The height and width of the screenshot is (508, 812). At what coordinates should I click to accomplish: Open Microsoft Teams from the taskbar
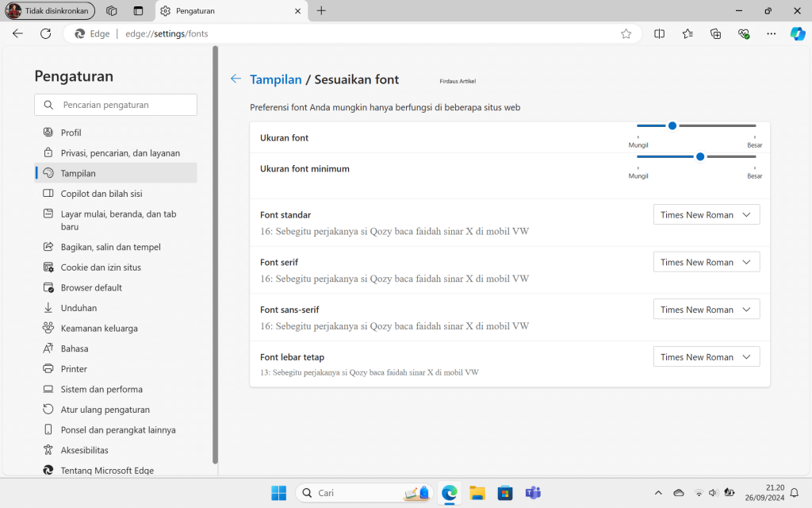tap(533, 492)
